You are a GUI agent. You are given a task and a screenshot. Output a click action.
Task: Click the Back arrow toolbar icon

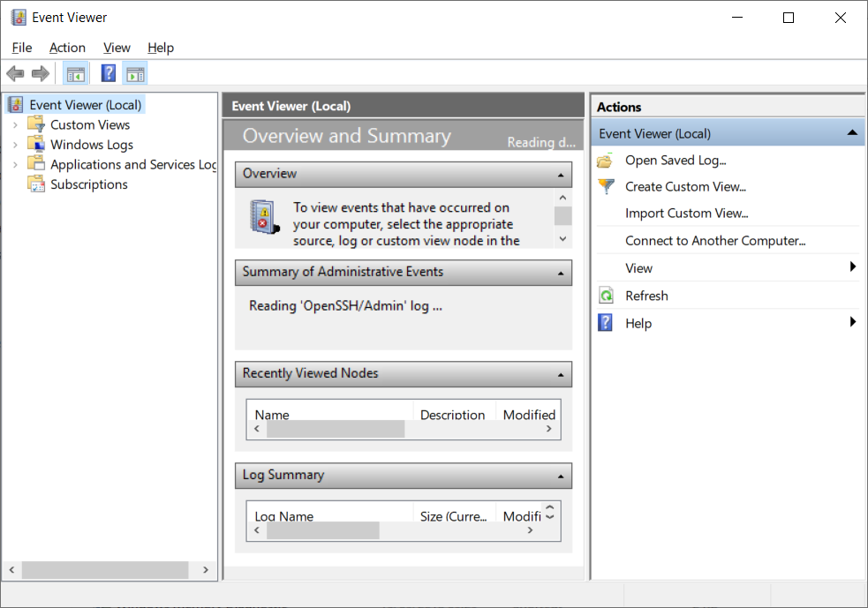click(x=15, y=73)
